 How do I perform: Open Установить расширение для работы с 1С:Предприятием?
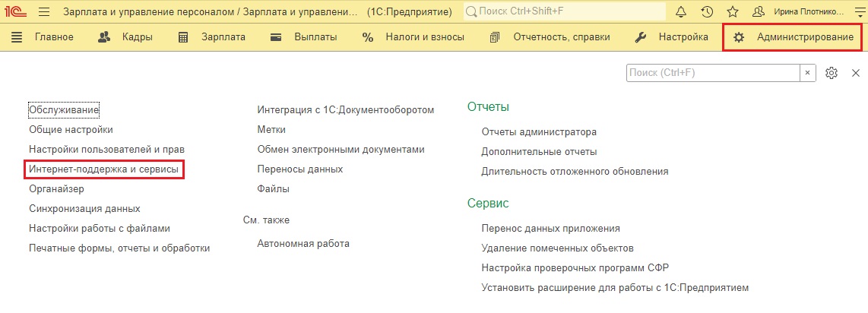coord(615,288)
